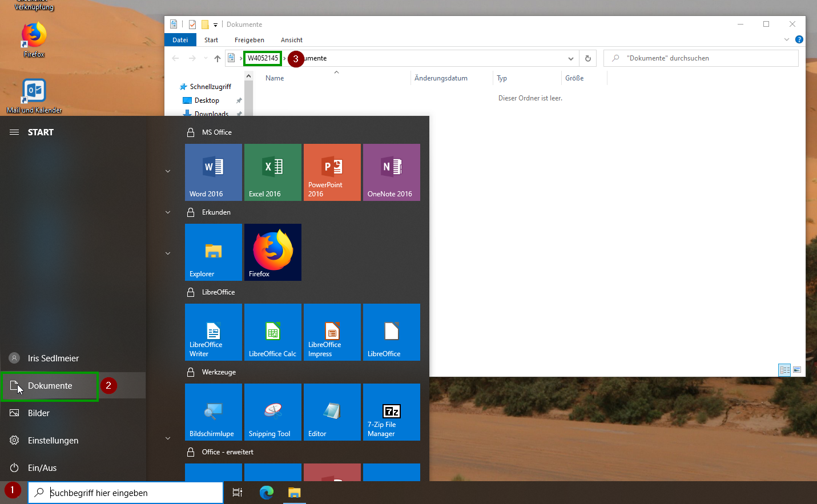Open the PowerPoint 2016 tile
Viewport: 817px width, 504px height.
[x=332, y=172]
